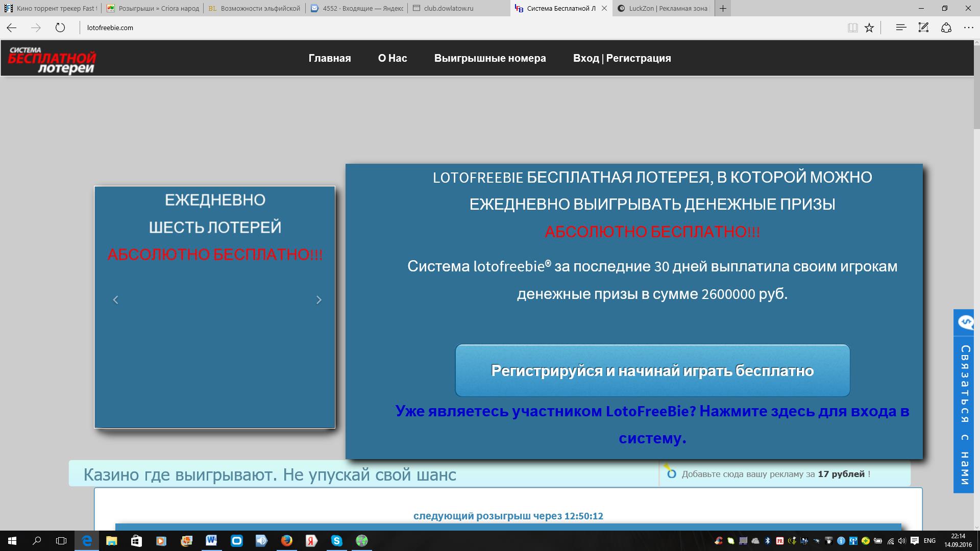Open Главная in site navigation
Screen dimensions: 980x551
click(330, 58)
